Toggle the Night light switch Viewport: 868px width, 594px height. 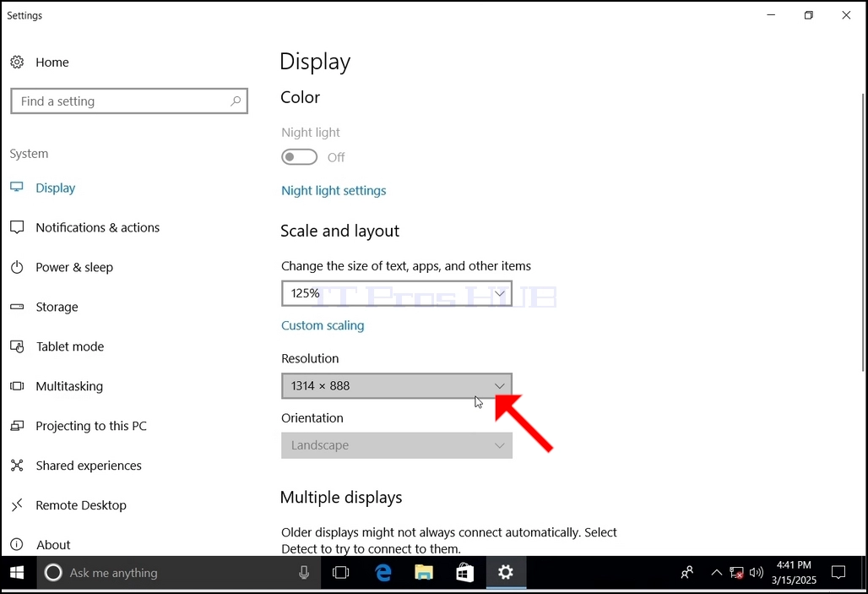click(300, 157)
